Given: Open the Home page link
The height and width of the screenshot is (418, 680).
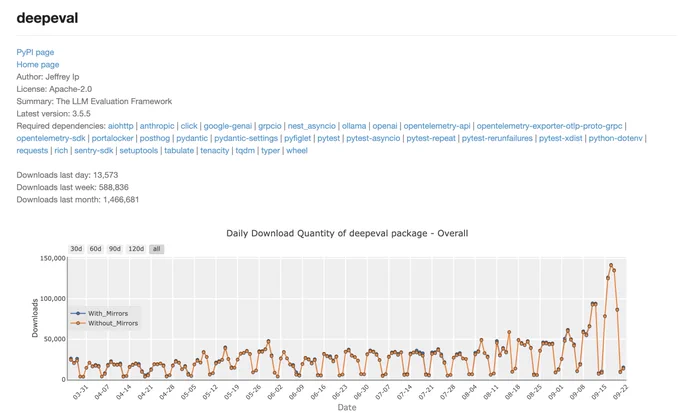Looking at the screenshot, I should [x=38, y=65].
